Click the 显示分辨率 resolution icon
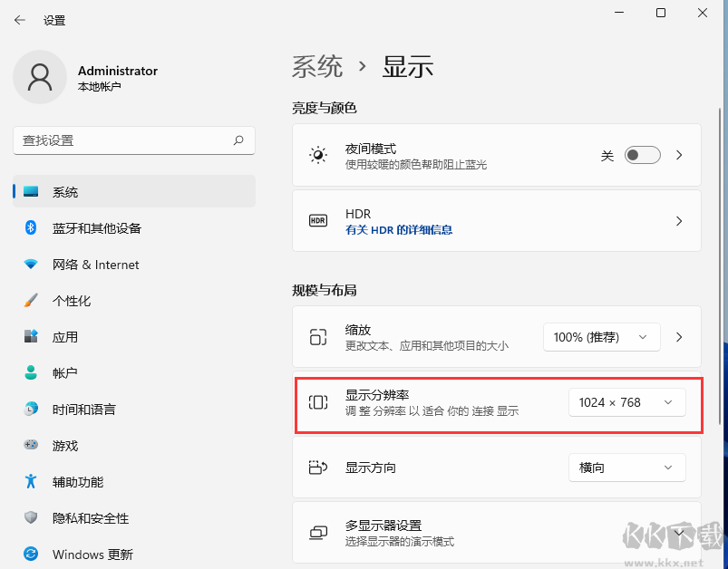The height and width of the screenshot is (569, 728). click(318, 402)
